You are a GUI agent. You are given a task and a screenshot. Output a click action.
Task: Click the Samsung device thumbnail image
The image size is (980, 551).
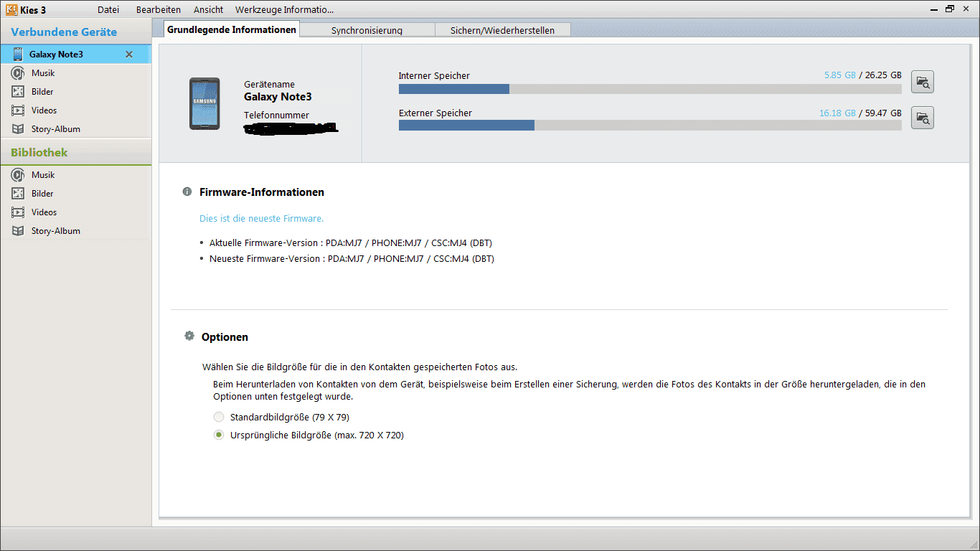click(x=204, y=103)
